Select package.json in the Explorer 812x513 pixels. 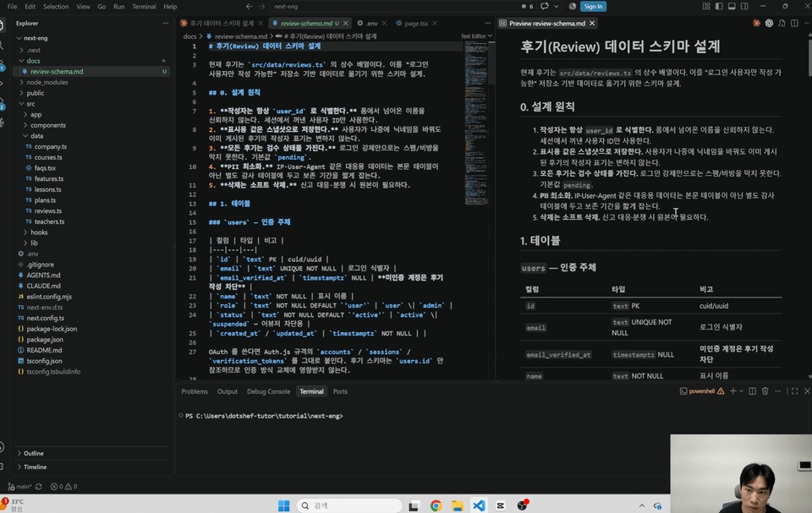point(45,340)
